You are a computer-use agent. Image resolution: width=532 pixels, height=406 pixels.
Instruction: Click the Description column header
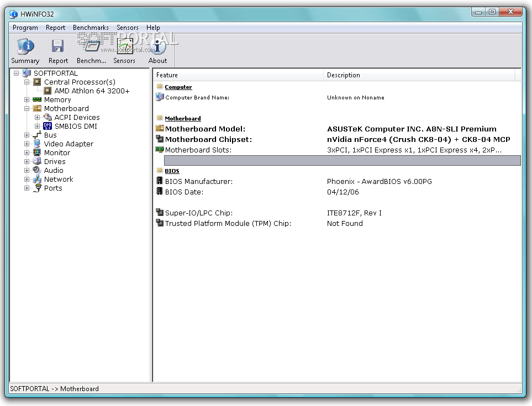tap(419, 75)
